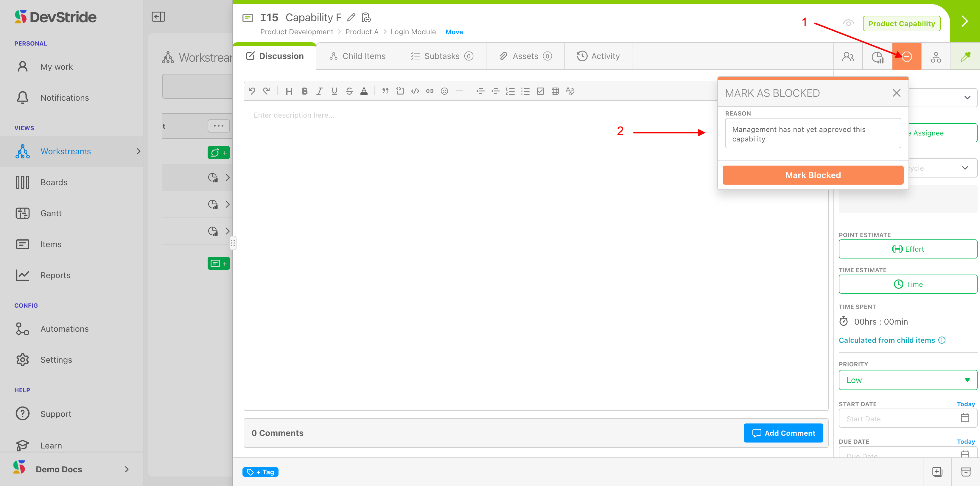Screen dimensions: 980x486
Task: Open the text color picker icon
Action: pos(364,91)
